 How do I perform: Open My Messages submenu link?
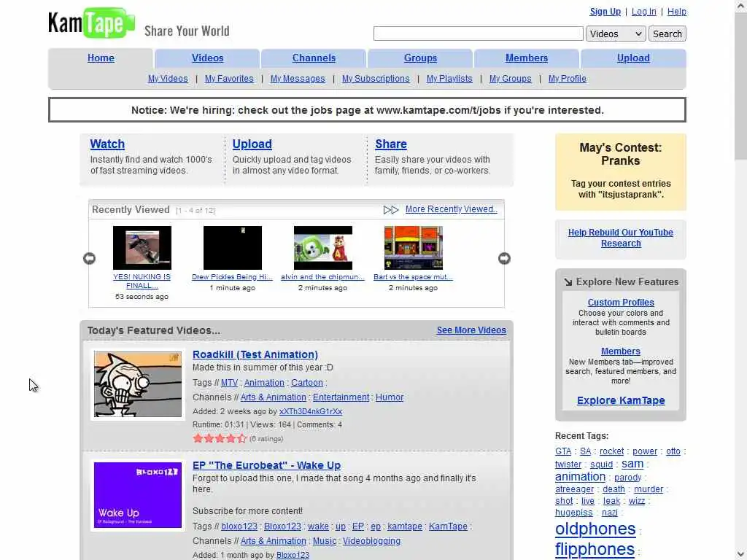coord(298,79)
